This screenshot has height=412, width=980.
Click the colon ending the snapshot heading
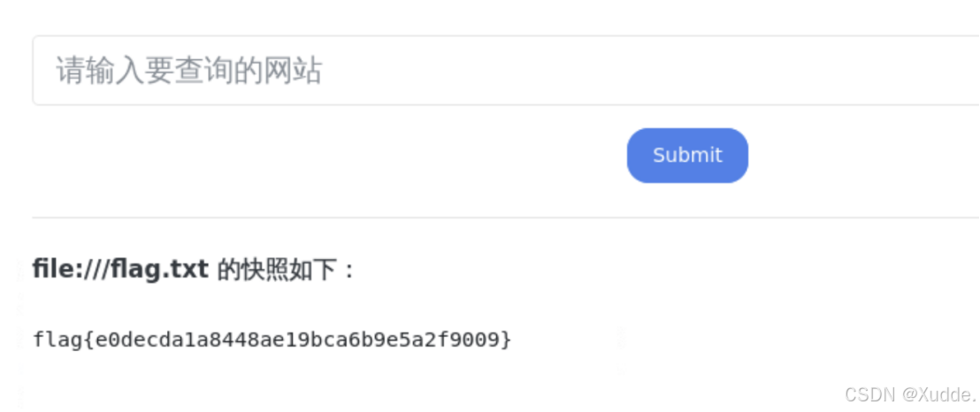pos(349,271)
